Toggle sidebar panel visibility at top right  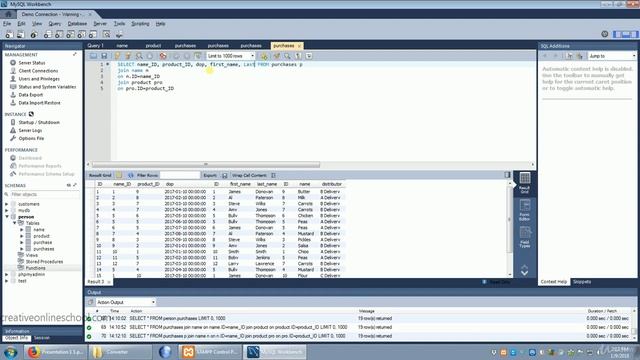tap(618, 34)
